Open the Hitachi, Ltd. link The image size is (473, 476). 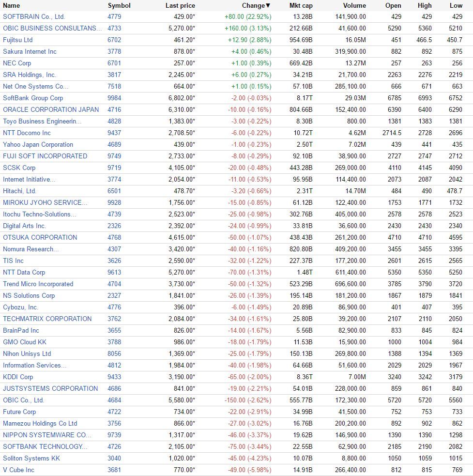(20, 191)
